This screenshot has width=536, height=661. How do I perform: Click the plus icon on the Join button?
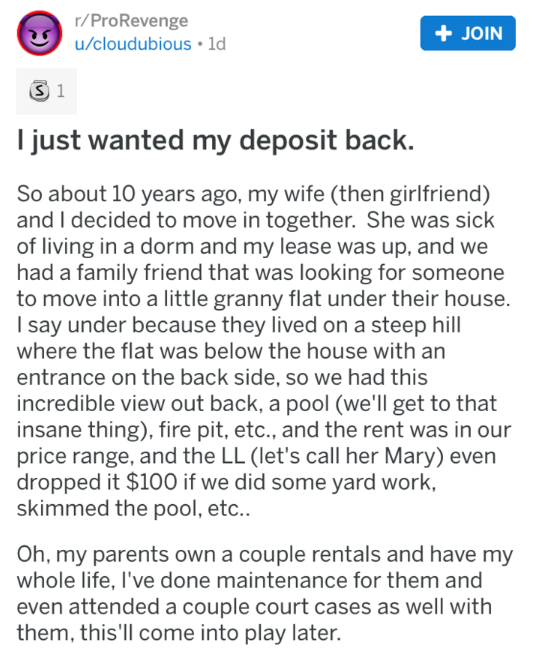click(443, 33)
